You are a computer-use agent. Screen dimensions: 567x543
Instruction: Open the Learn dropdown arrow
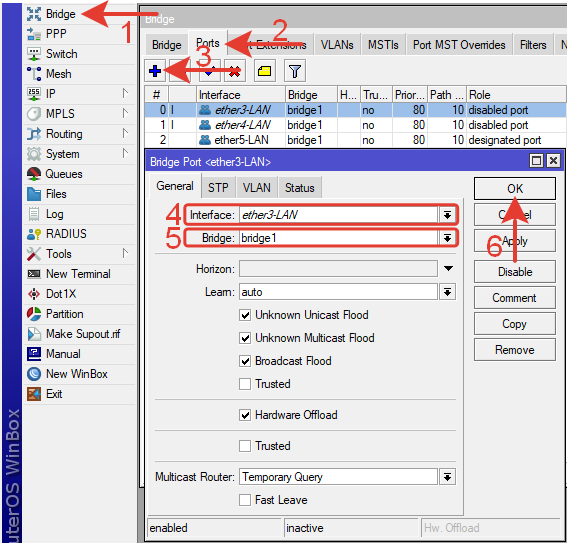coord(447,292)
